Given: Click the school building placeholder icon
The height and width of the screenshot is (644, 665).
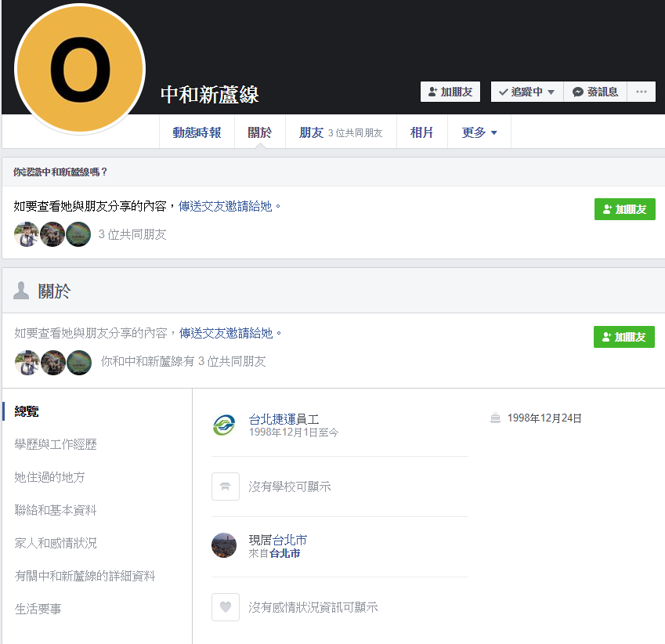Looking at the screenshot, I should (226, 487).
